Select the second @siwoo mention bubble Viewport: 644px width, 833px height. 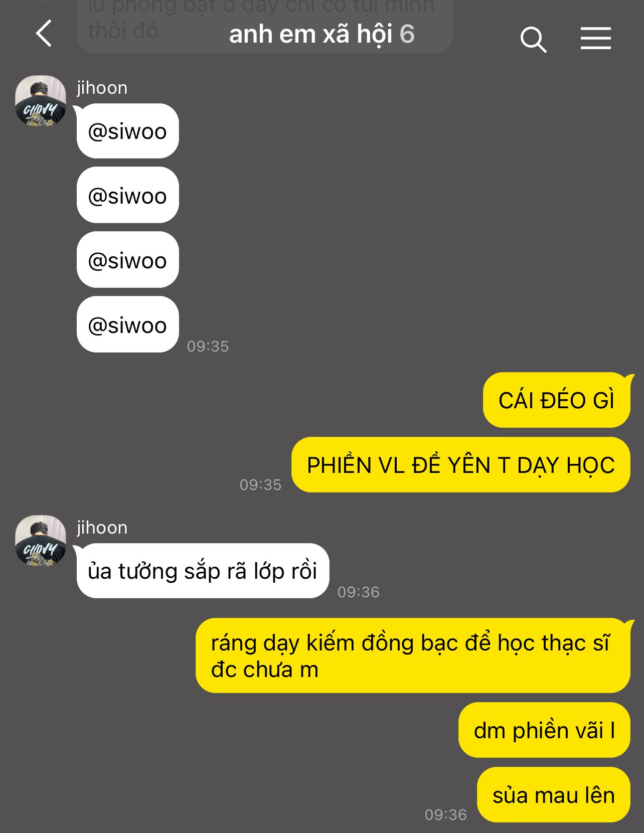pyautogui.click(x=128, y=196)
